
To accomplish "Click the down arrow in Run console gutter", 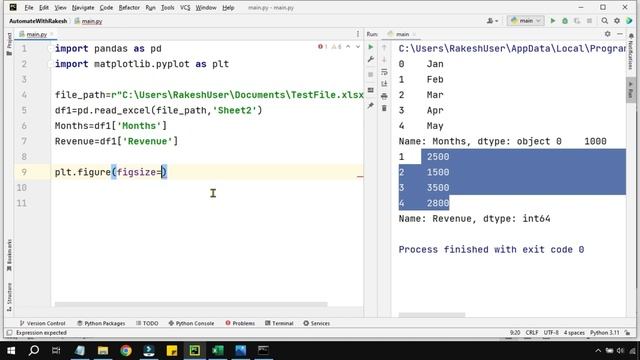I will (384, 60).
